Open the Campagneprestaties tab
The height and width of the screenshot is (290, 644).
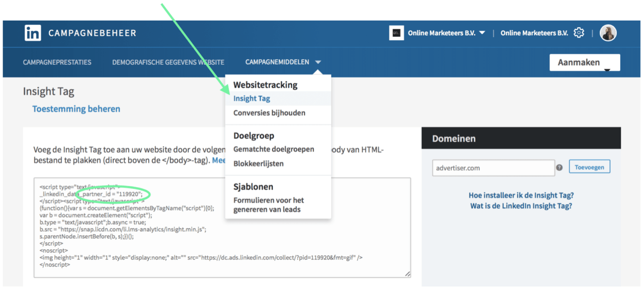[x=57, y=62]
